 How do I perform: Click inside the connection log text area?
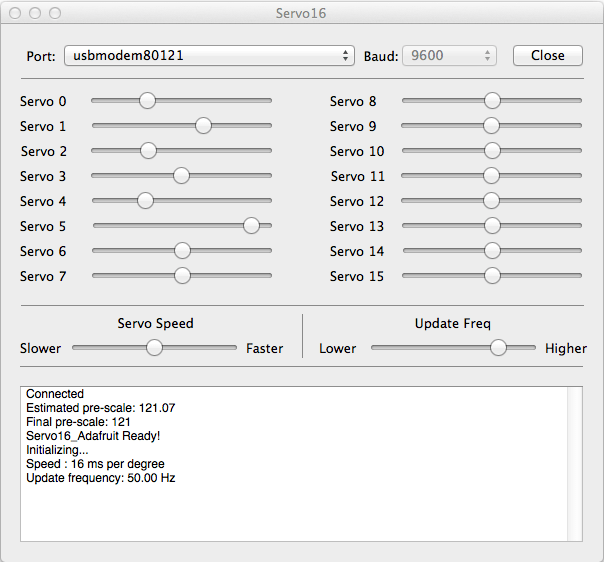click(290, 500)
